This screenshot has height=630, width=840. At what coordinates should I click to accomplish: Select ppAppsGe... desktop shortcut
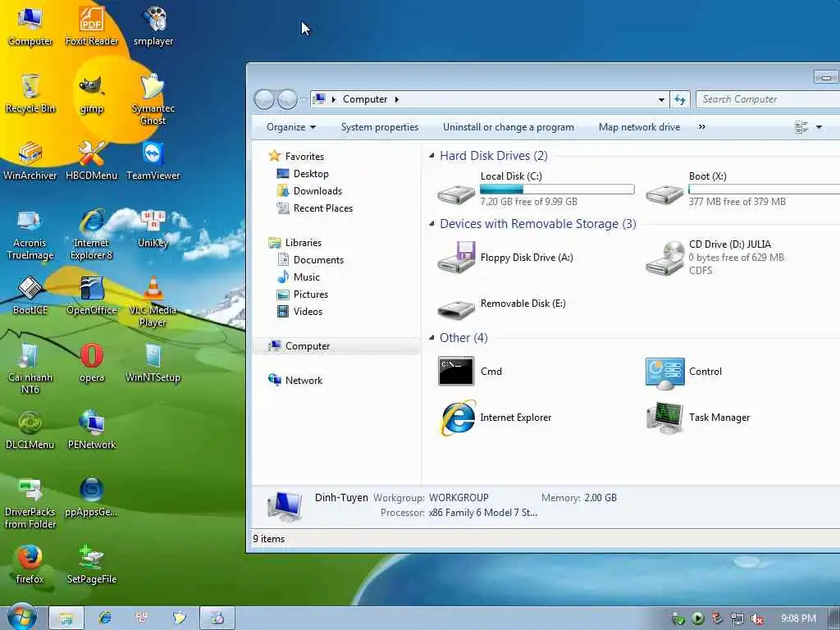point(92,498)
